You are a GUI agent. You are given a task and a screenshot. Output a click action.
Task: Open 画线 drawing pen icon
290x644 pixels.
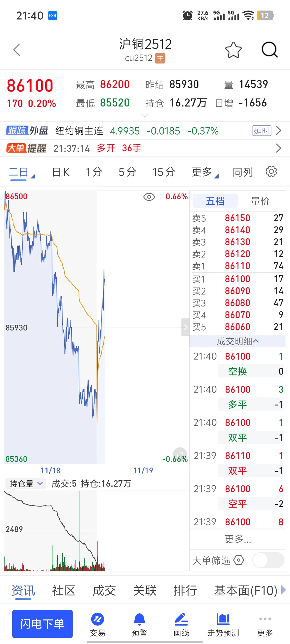point(181,625)
